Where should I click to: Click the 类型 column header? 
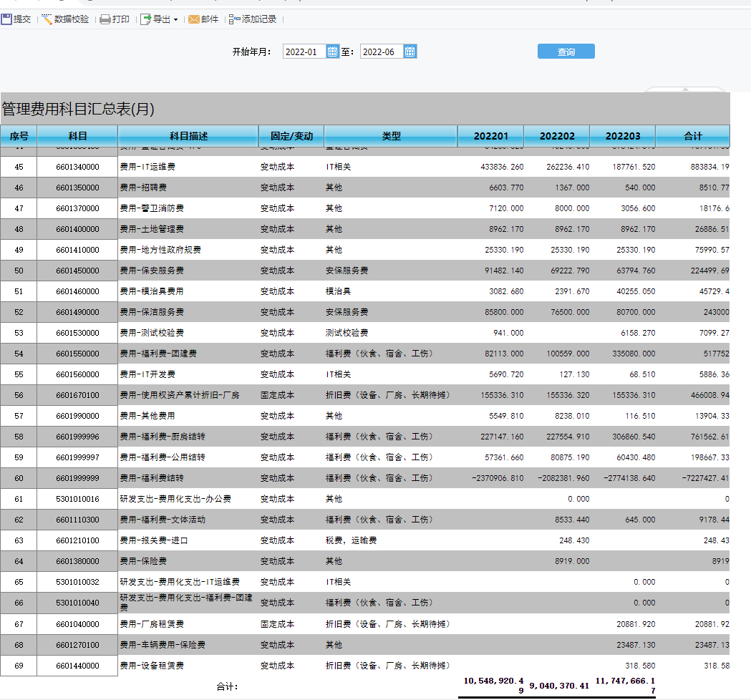click(x=391, y=136)
